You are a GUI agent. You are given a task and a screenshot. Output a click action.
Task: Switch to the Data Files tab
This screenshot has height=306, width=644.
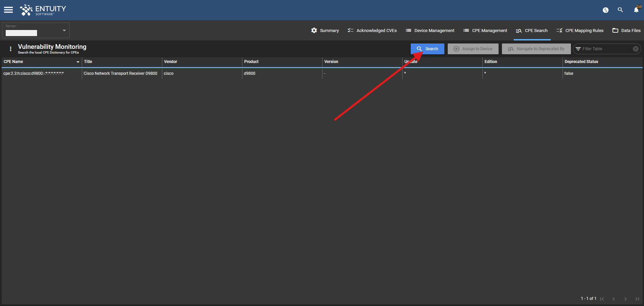pos(626,30)
